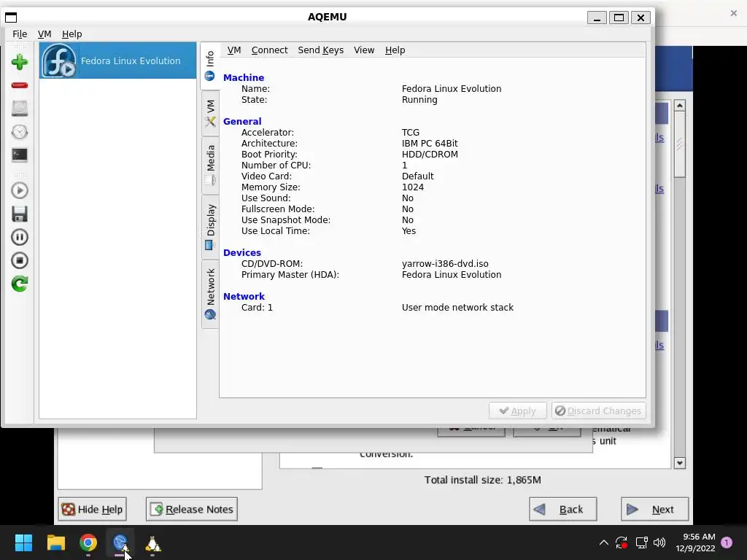
Task: Click the Fedora logo icon in VM list
Action: tap(58, 61)
